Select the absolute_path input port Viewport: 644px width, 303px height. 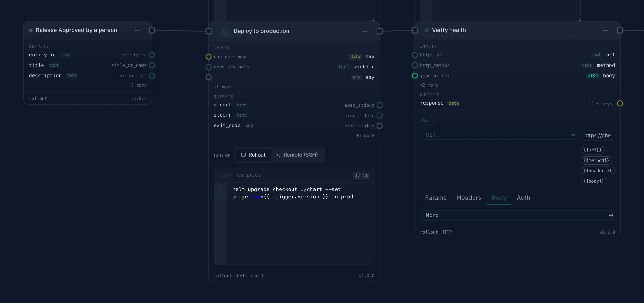(x=209, y=67)
